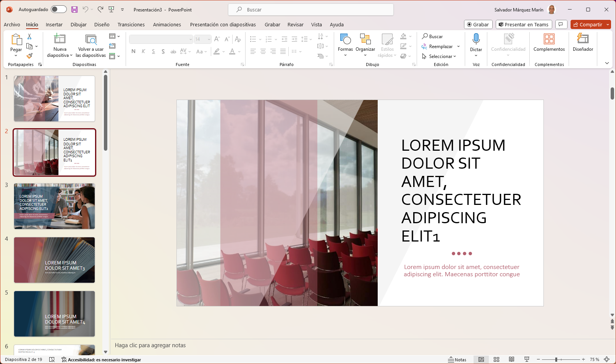Open the Organizar arrange menu

pyautogui.click(x=365, y=45)
